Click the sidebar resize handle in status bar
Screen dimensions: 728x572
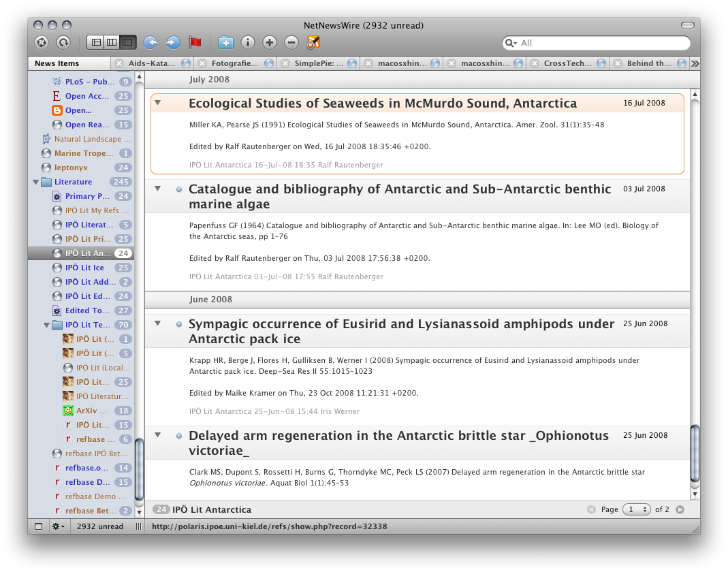click(x=138, y=526)
